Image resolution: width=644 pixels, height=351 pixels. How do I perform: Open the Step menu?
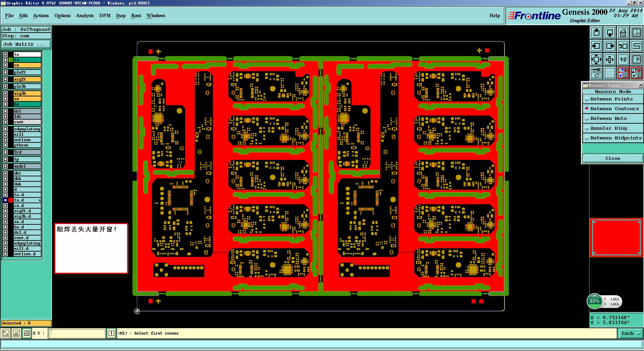121,15
